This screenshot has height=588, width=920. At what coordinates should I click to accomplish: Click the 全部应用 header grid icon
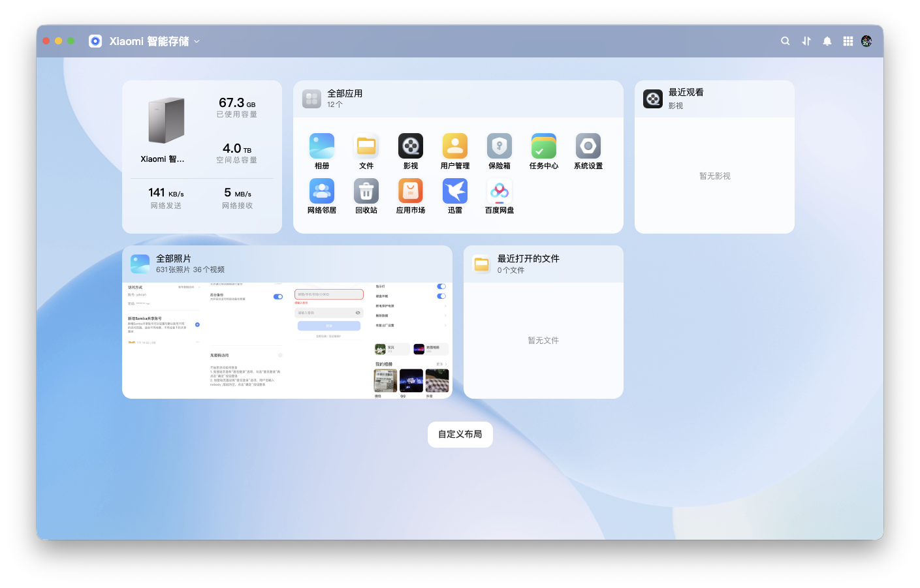(312, 99)
